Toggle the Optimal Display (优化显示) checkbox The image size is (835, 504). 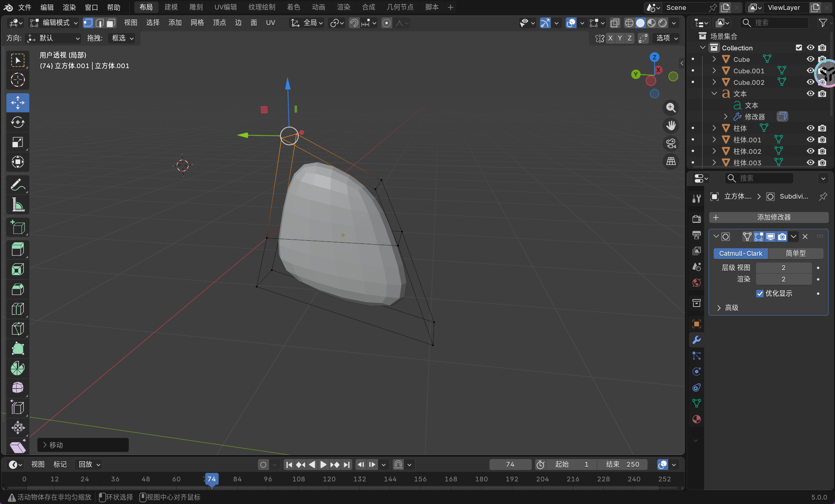[x=760, y=293]
